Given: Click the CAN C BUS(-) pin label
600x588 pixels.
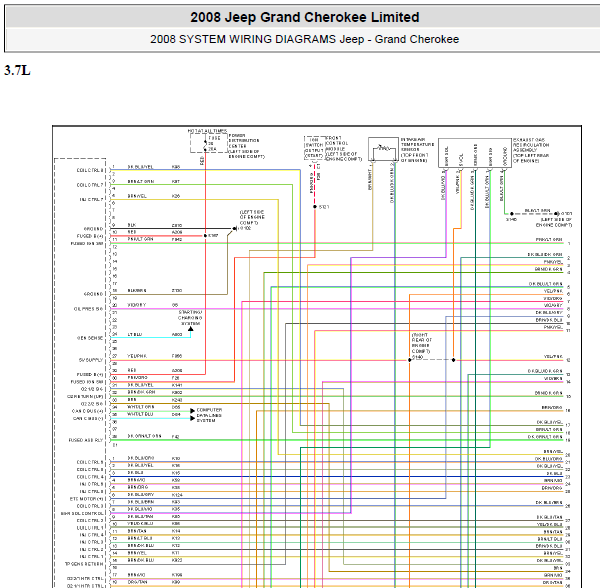Looking at the screenshot, I should tap(88, 419).
